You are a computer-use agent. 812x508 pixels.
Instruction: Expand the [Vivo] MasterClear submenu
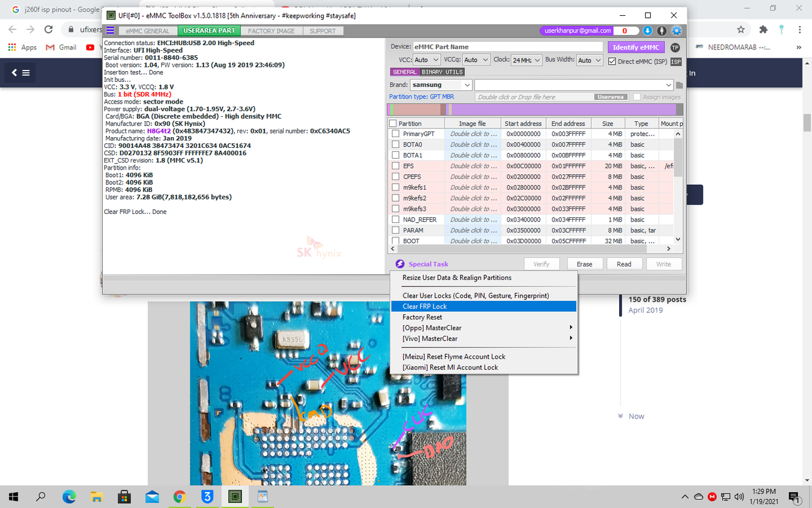click(x=483, y=338)
